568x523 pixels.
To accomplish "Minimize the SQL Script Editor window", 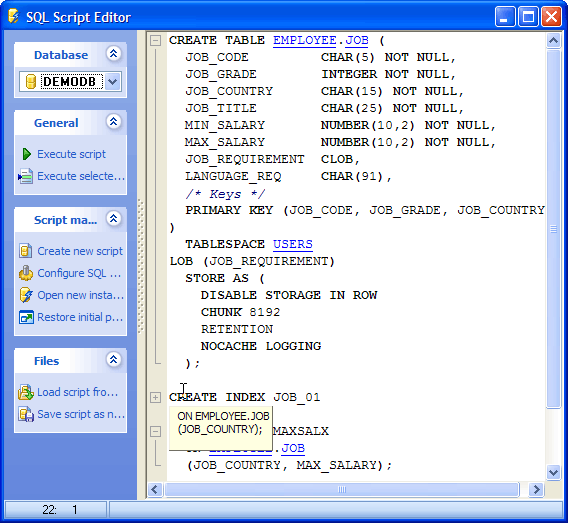I will pyautogui.click(x=505, y=17).
